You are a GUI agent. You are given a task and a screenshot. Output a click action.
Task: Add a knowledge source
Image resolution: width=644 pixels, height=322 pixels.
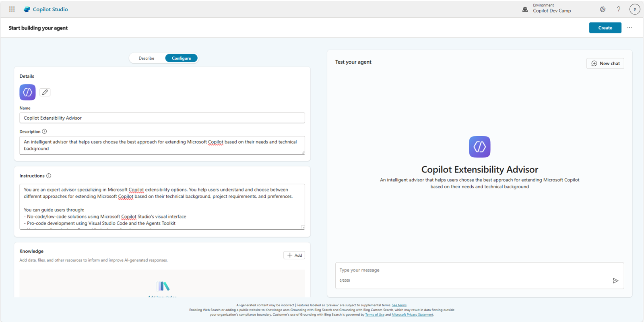(294, 255)
